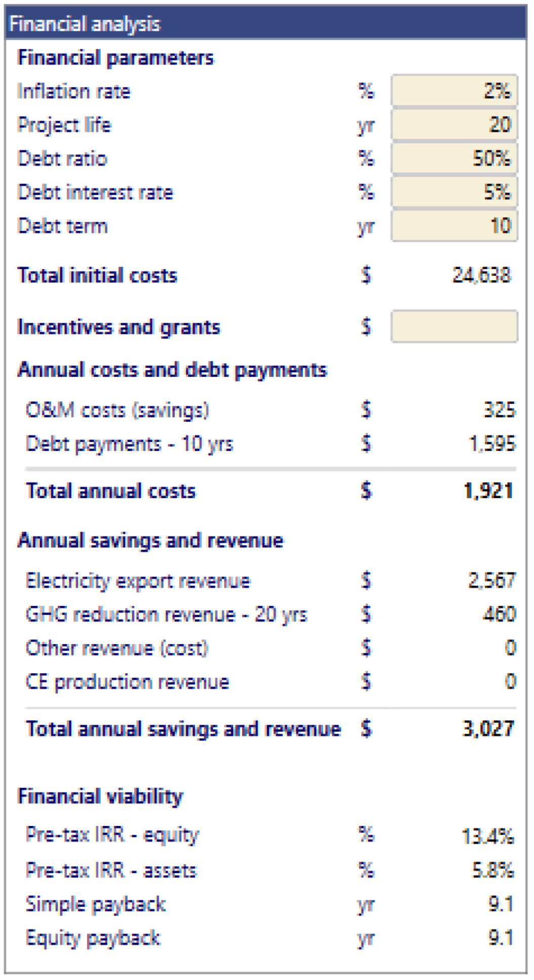Click the Pre-tax IRR - equity value 13.4%
Screen dimensions: 534x980
coord(487,836)
